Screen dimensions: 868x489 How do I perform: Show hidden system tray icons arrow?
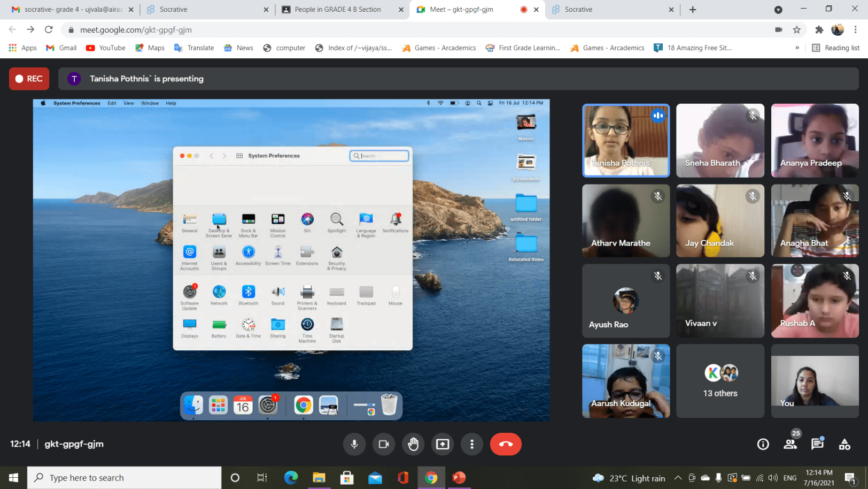pyautogui.click(x=678, y=478)
